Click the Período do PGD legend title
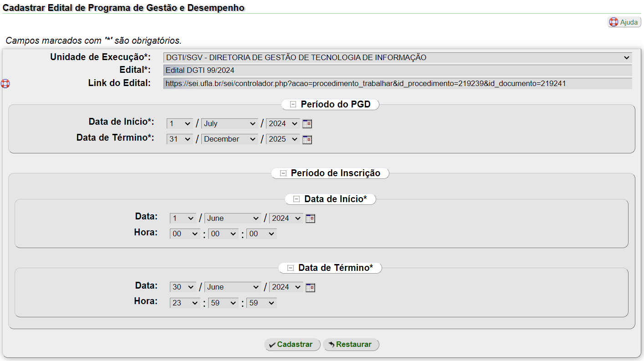Image resolution: width=644 pixels, height=361 pixels. point(336,104)
